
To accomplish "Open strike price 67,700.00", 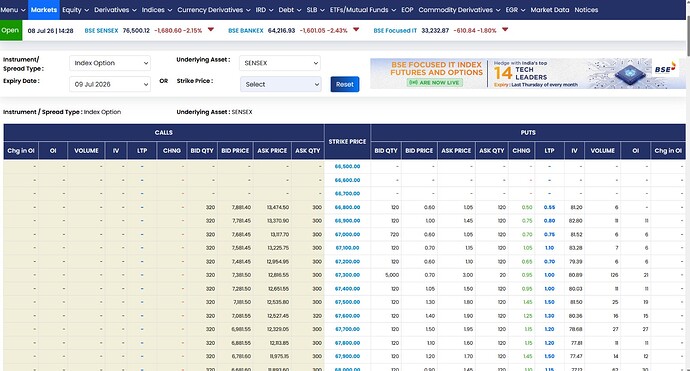I will pyautogui.click(x=347, y=329).
